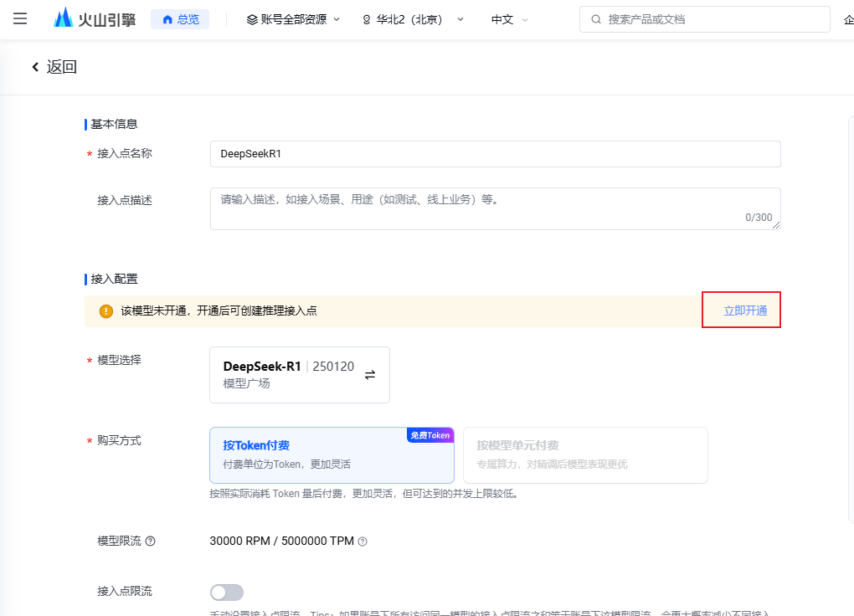This screenshot has height=616, width=854.
Task: Open the 模型限流 help tooltip icon
Action: click(149, 541)
